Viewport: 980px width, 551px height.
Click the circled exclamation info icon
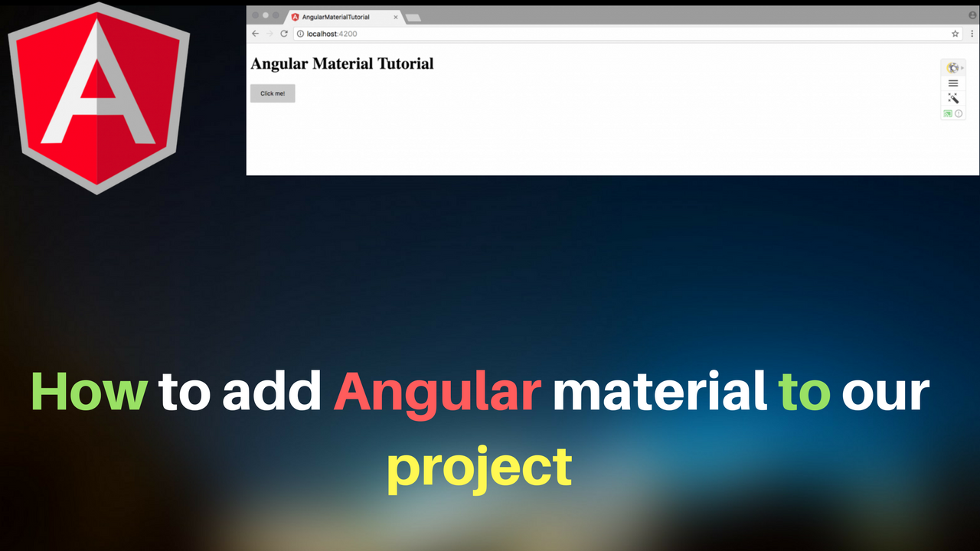[959, 113]
